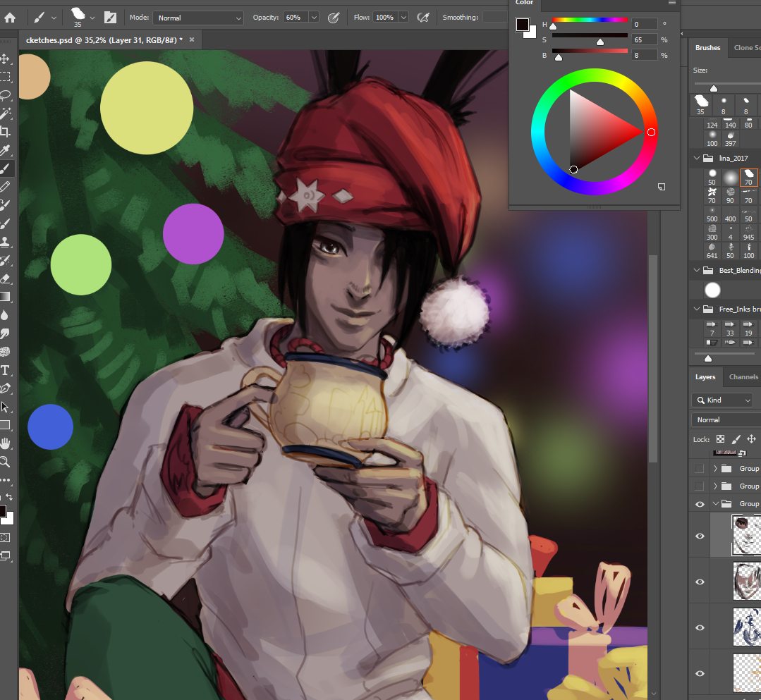The height and width of the screenshot is (700, 761).
Task: Toggle visibility of the selected face layer
Action: pyautogui.click(x=700, y=536)
